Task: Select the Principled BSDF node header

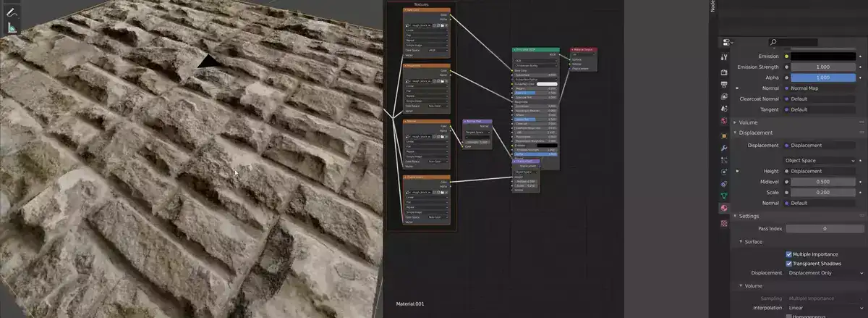Action: pyautogui.click(x=535, y=49)
